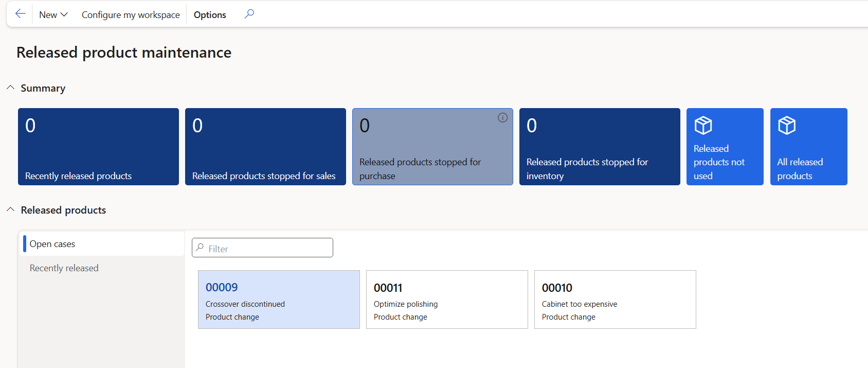Select the Open cases tab
The width and height of the screenshot is (868, 368).
52,244
